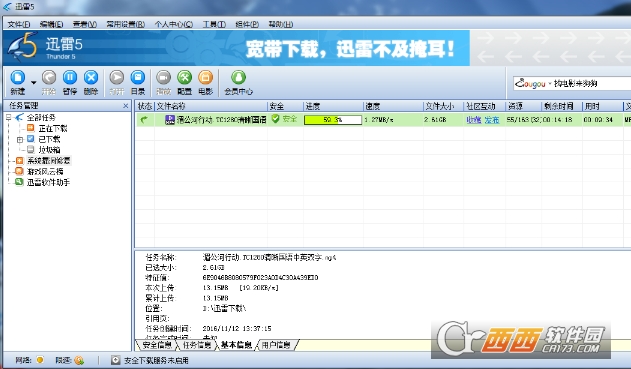The image size is (631, 369).
Task: Open the 目录 folder toolbar icon
Action: (138, 77)
